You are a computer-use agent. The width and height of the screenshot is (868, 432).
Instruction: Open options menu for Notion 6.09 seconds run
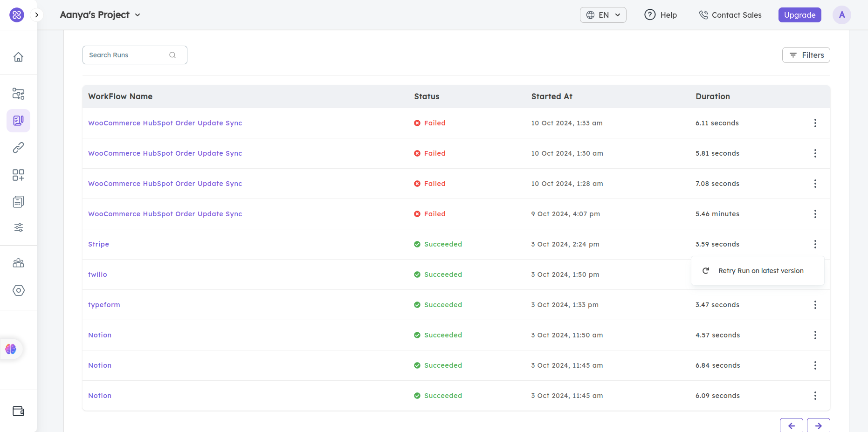click(815, 396)
